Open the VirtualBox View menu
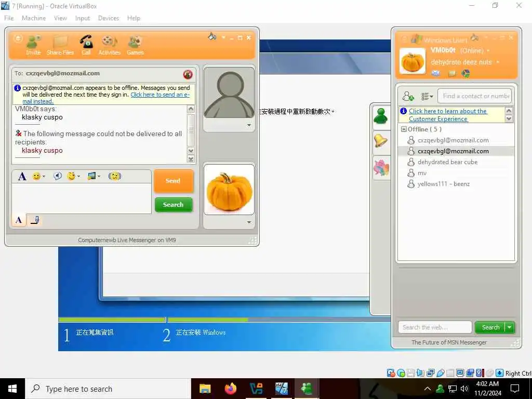 click(x=60, y=18)
